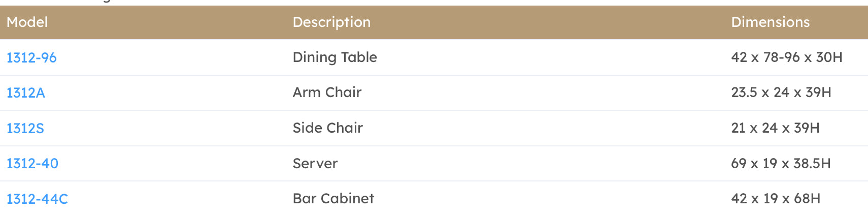Click the 42 x 19 x 68H dimensions
868x215 pixels.
click(x=776, y=199)
